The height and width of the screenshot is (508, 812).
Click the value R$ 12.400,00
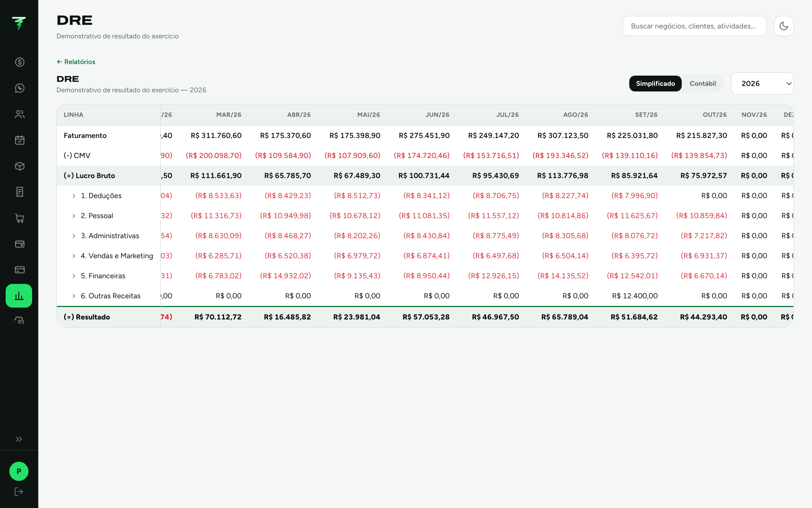(x=635, y=296)
